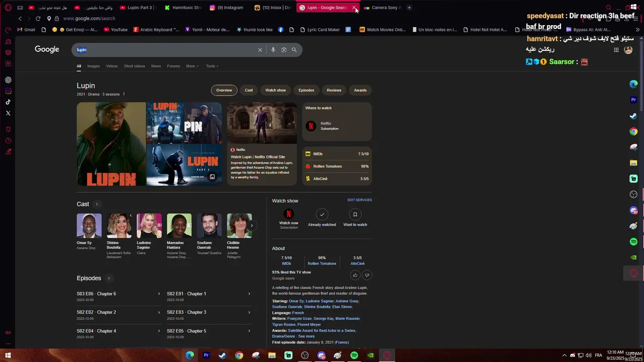
Task: Switch to the News search tab
Action: coord(156,66)
